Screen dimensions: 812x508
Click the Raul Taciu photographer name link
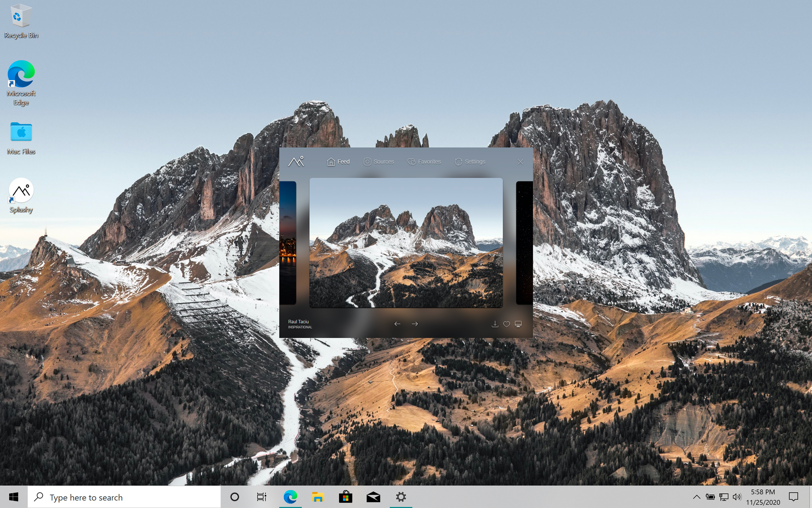299,321
